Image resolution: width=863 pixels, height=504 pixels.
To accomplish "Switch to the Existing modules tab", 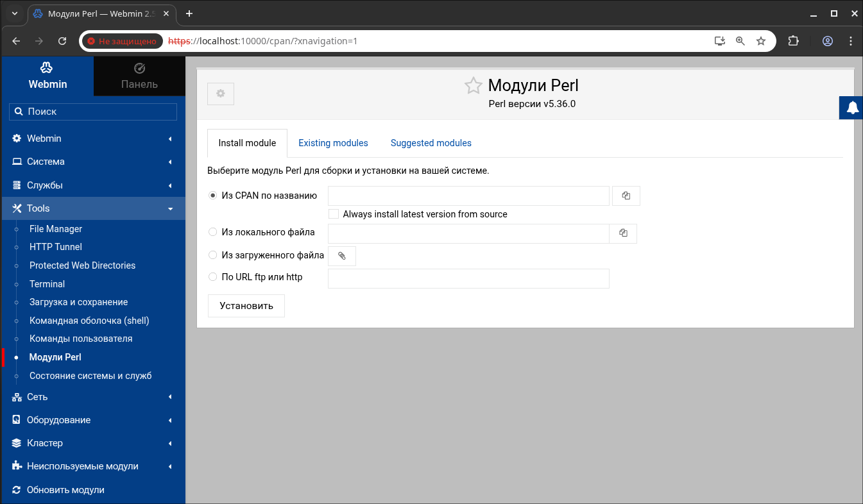I will (333, 143).
